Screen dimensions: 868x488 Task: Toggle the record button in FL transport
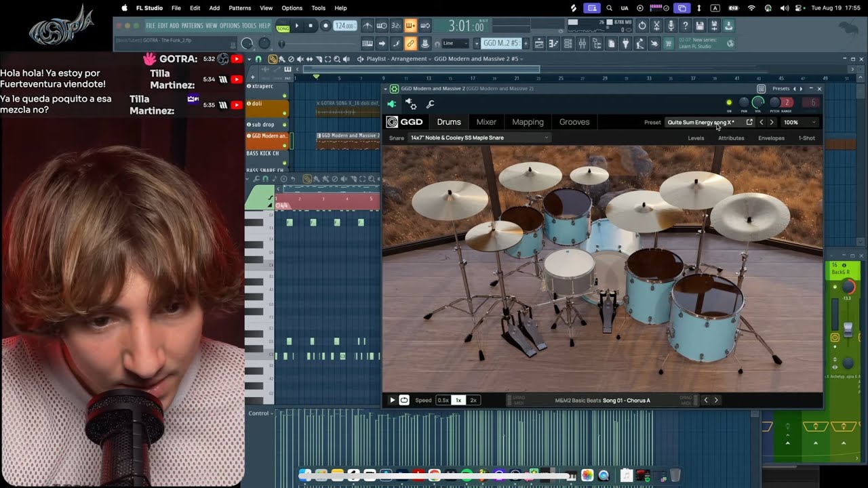[x=325, y=26]
